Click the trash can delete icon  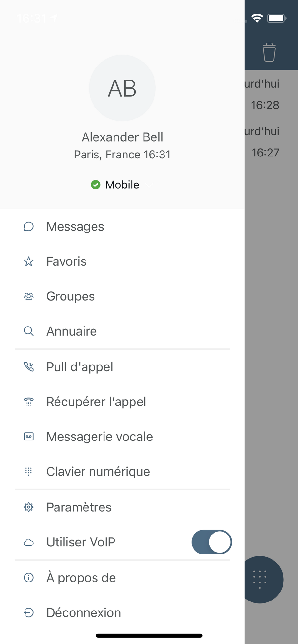point(269,52)
